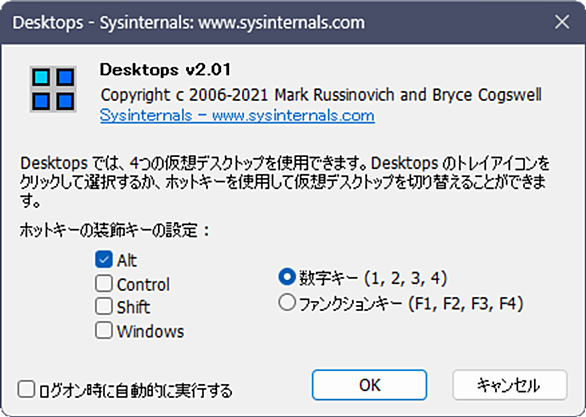Choose ファンクションキー (F1, F2, F3, F4) option

click(x=287, y=302)
